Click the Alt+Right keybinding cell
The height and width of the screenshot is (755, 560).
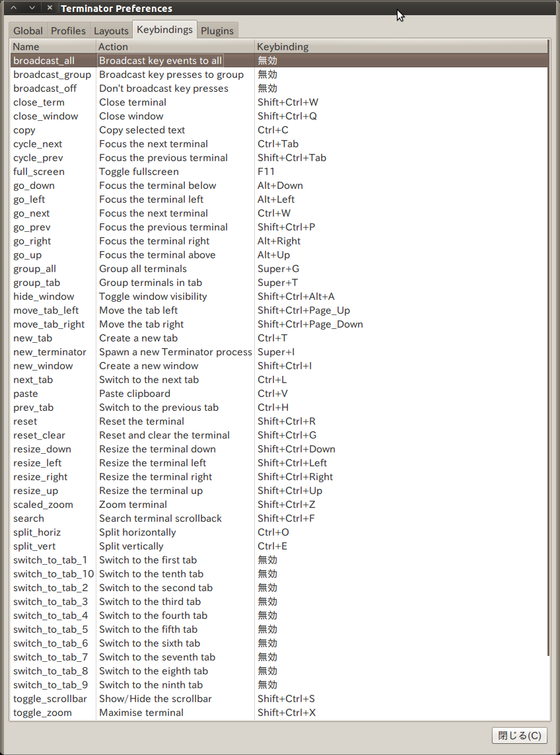coord(279,240)
